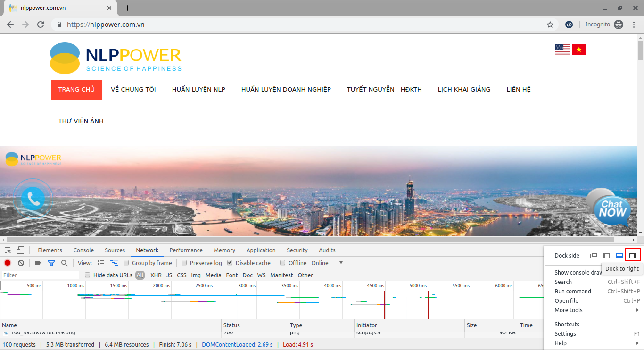This screenshot has width=644, height=350.
Task: Open a new browser tab
Action: click(x=127, y=8)
